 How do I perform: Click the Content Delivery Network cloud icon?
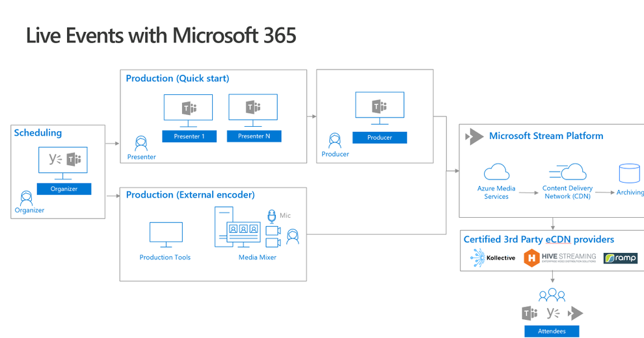[x=568, y=172]
